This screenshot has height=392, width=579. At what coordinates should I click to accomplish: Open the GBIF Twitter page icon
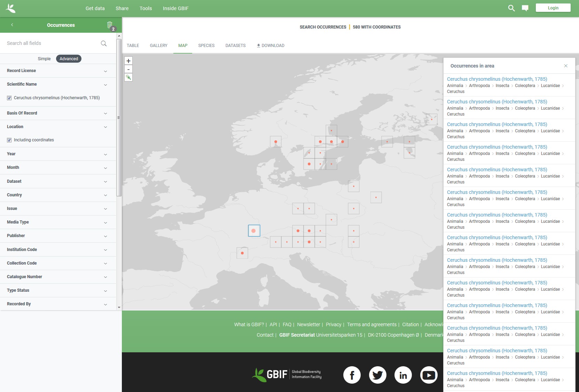click(377, 375)
